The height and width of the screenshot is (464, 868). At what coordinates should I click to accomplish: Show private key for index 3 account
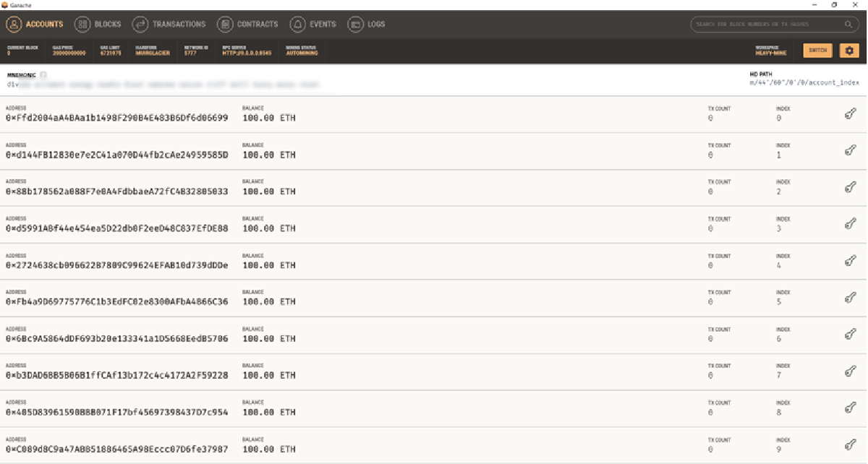[851, 224]
